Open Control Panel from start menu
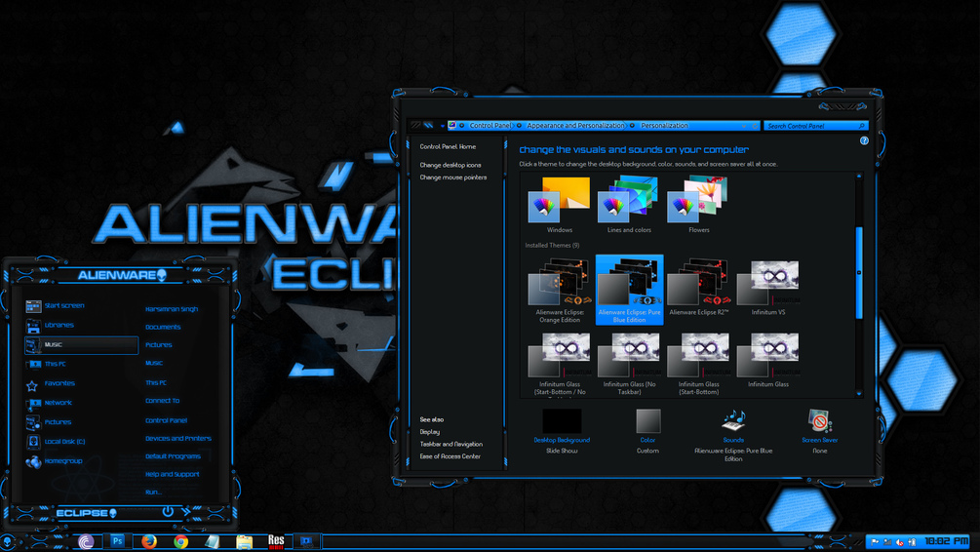The image size is (980, 552). 166,420
